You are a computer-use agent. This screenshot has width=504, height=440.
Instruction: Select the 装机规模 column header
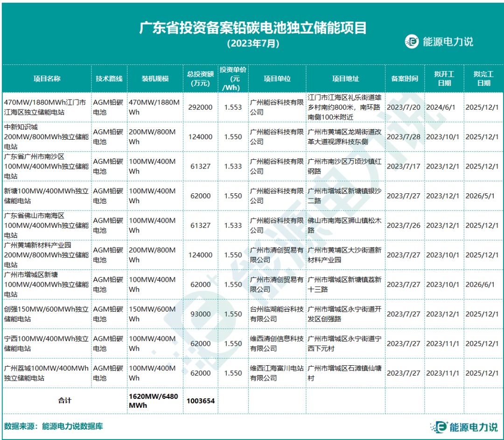click(x=155, y=79)
